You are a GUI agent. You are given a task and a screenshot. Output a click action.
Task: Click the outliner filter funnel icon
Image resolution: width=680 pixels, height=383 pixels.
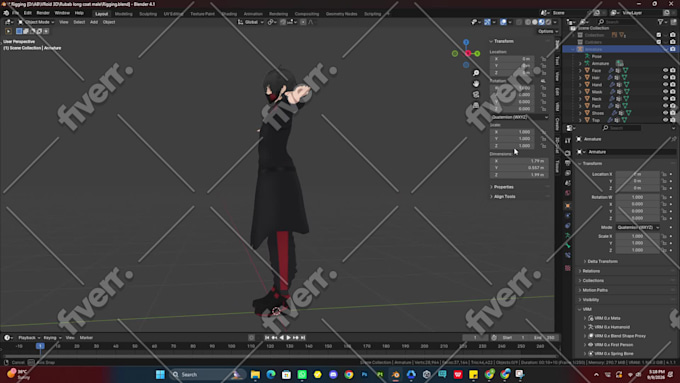click(660, 22)
